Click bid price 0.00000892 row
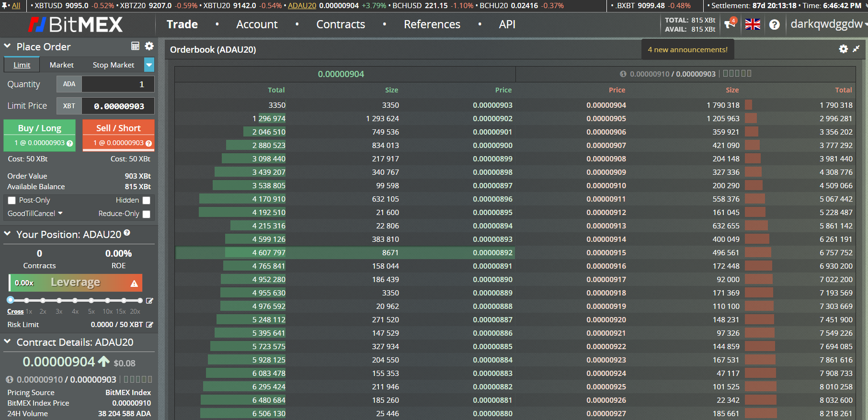 click(345, 252)
